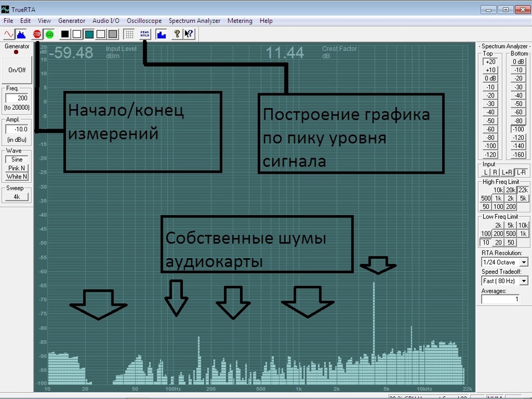Stop the measurement with the red STOP icon

pos(37,34)
